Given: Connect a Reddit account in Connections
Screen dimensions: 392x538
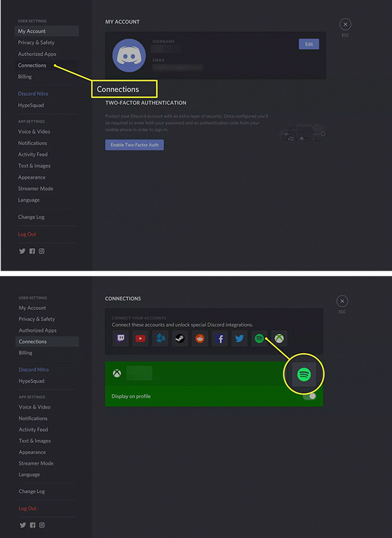Looking at the screenshot, I should [x=200, y=339].
